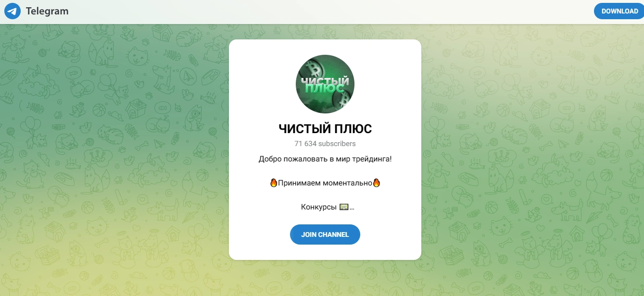Click the white ЧИСТЫЙ lettering in the avatar
Image resolution: width=644 pixels, height=296 pixels.
[x=325, y=81]
